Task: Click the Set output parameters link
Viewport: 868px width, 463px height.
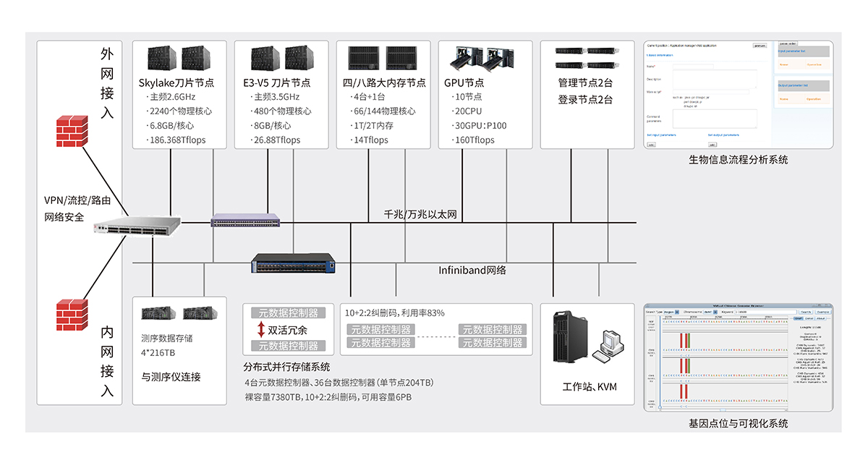Action: click(x=723, y=135)
